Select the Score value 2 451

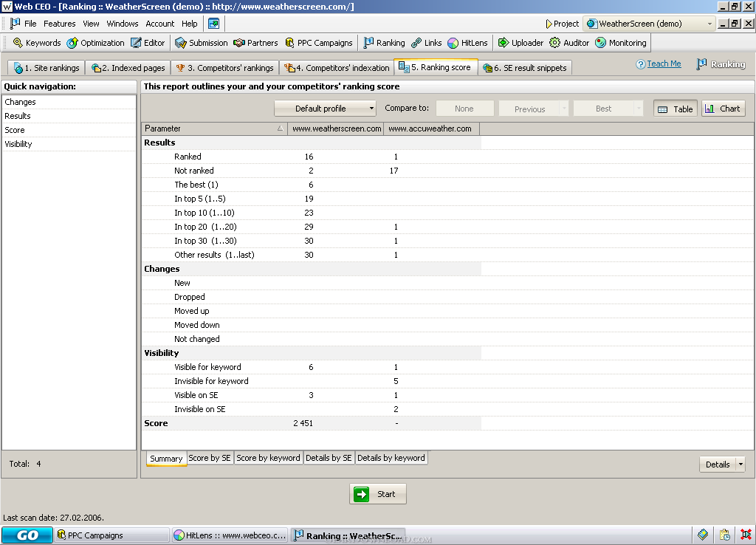(x=303, y=423)
